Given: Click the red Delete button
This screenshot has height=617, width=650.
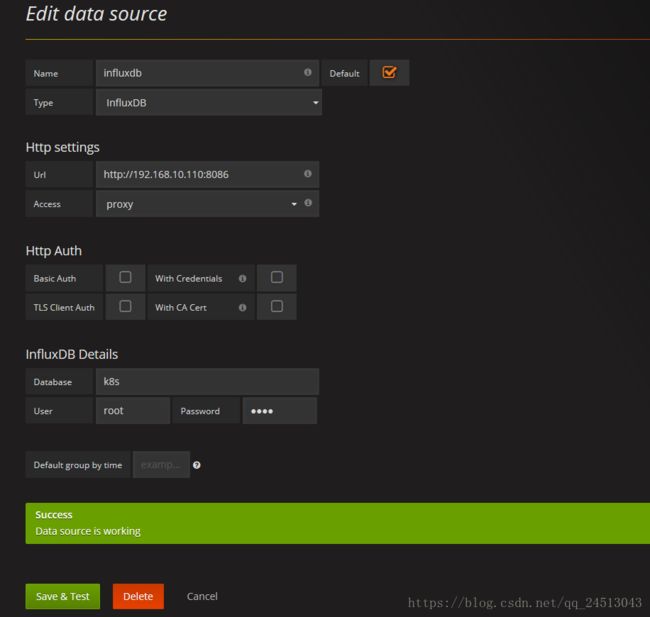Looking at the screenshot, I should (x=138, y=596).
